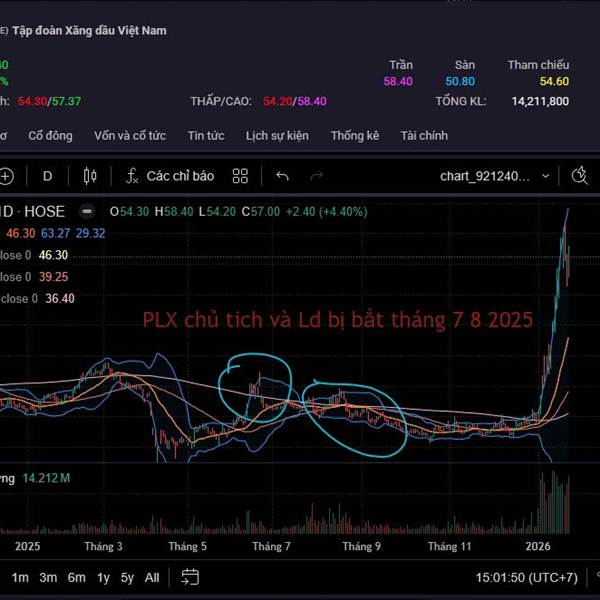Click the undo arrow icon

[282, 176]
